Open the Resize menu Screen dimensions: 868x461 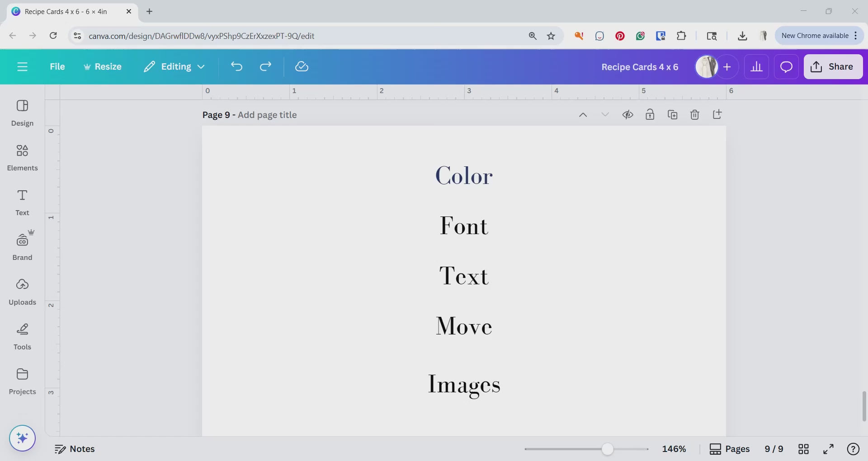tap(103, 67)
